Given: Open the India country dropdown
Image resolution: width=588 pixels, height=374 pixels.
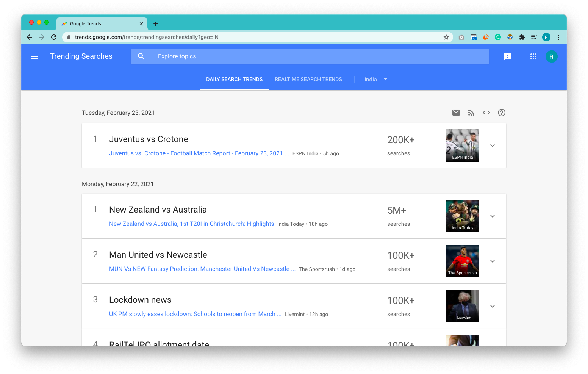Looking at the screenshot, I should coord(376,80).
